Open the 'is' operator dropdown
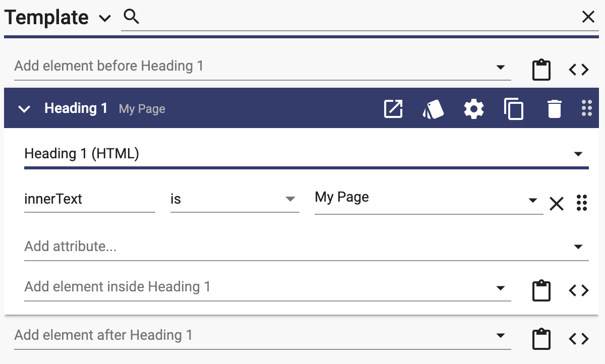The height and width of the screenshot is (364, 605). (x=234, y=199)
